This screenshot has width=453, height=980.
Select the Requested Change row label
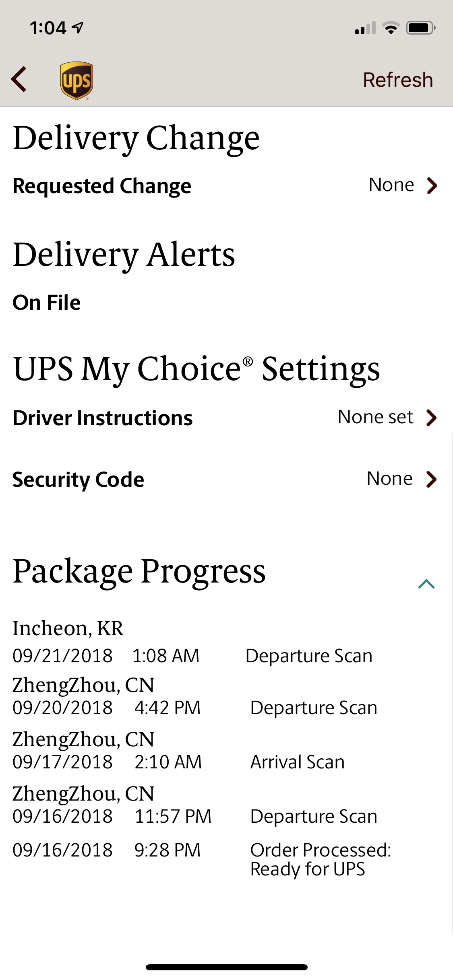[x=102, y=186]
